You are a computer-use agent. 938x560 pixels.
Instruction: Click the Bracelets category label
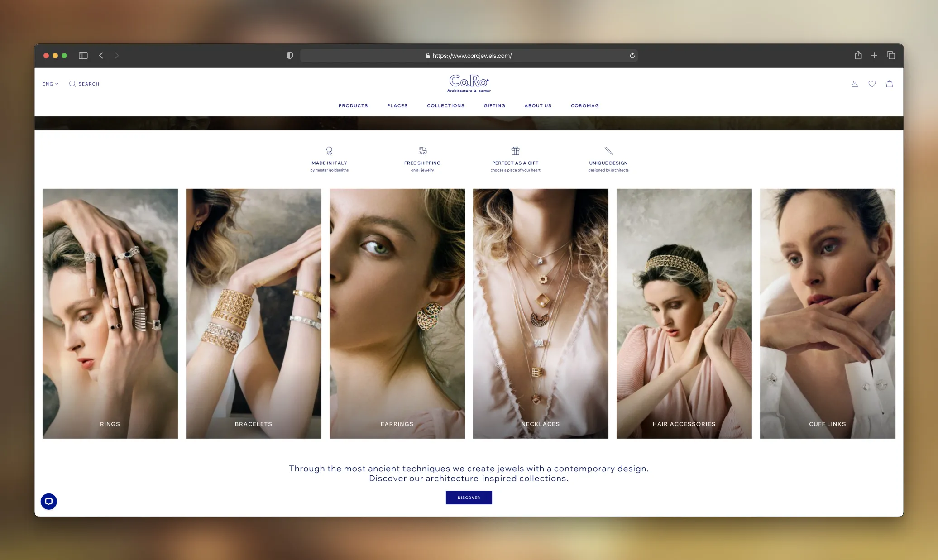tap(254, 424)
